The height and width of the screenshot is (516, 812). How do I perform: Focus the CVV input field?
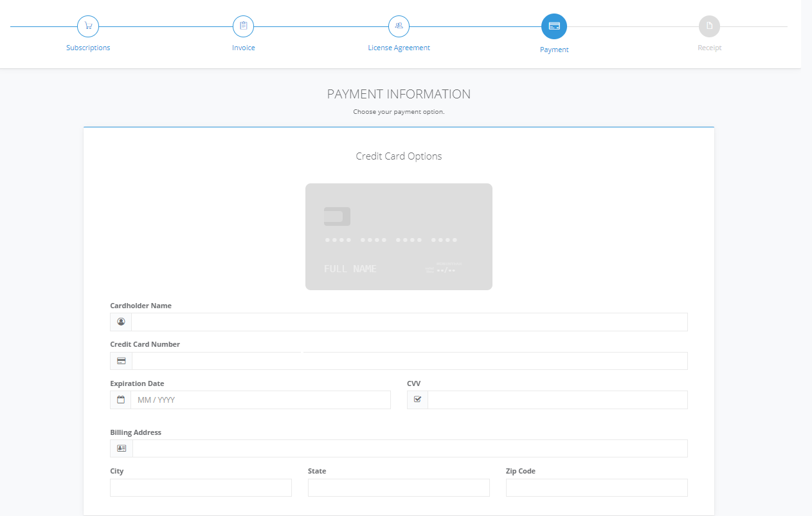557,400
